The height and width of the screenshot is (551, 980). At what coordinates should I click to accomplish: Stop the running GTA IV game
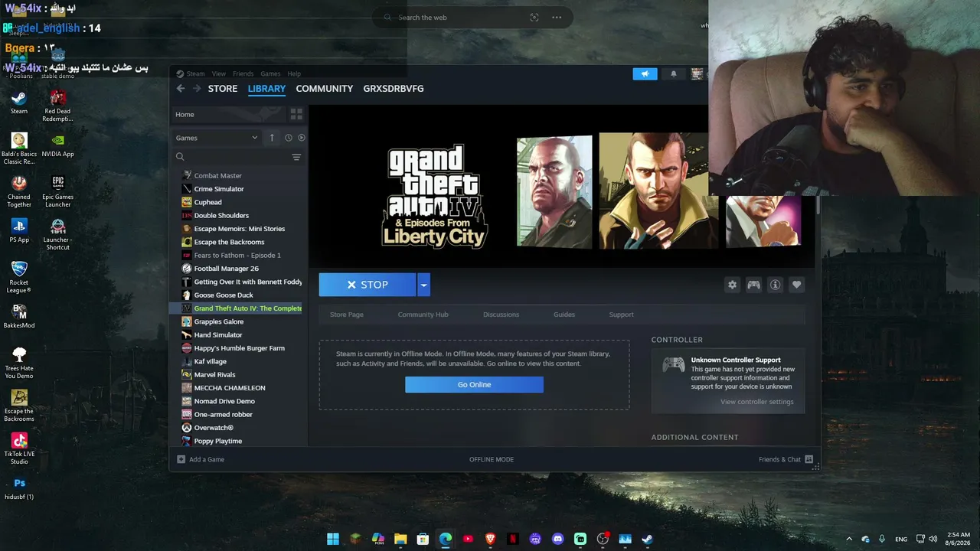click(x=367, y=285)
